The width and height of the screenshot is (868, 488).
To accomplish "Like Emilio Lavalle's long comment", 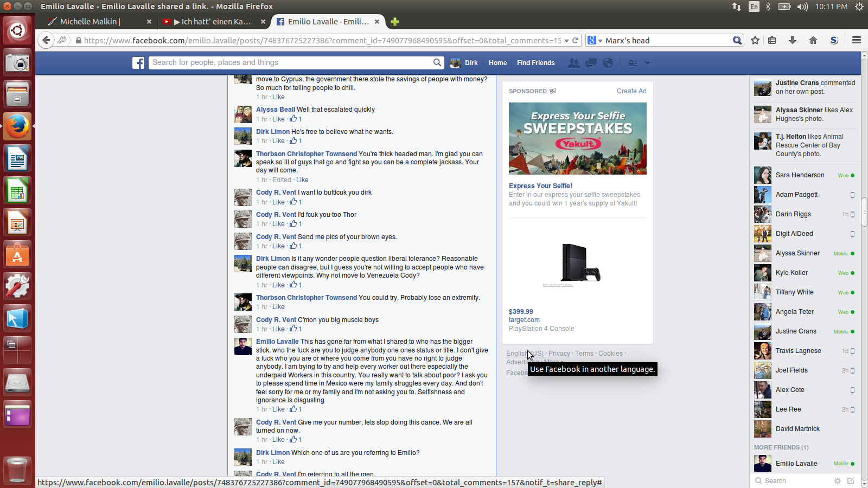I will [x=278, y=409].
